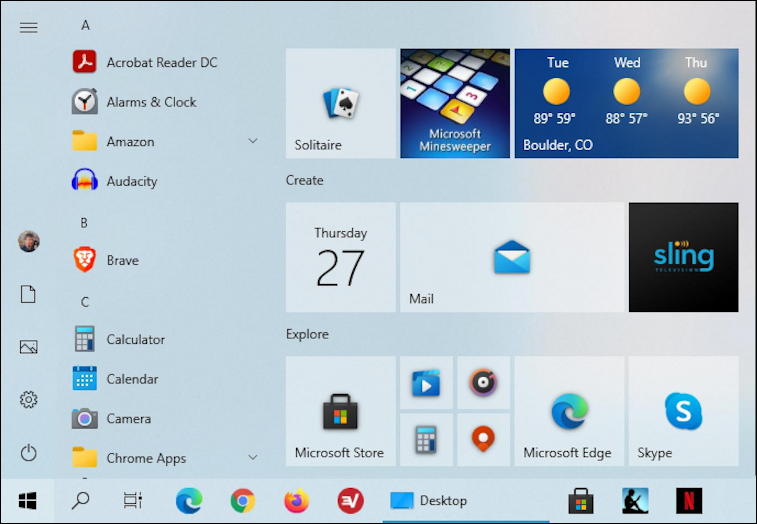Open the Microsoft Store tile

tap(340, 411)
